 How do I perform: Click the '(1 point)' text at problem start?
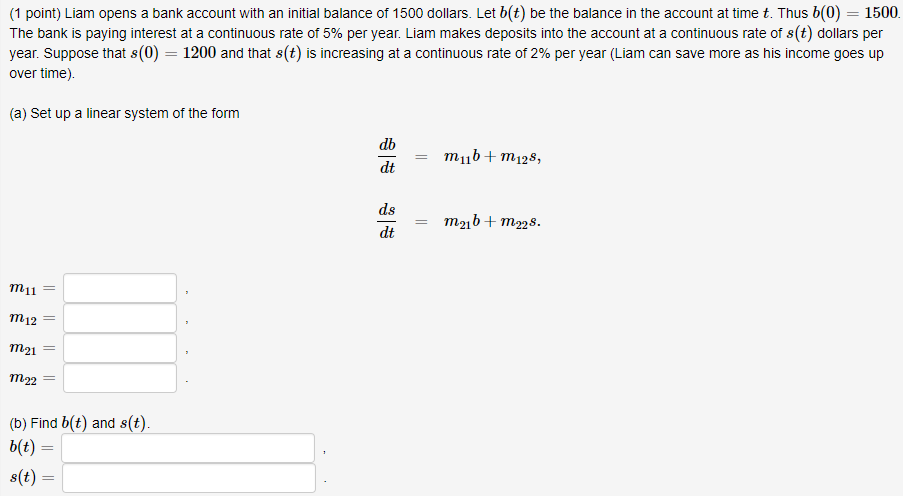tap(35, 13)
